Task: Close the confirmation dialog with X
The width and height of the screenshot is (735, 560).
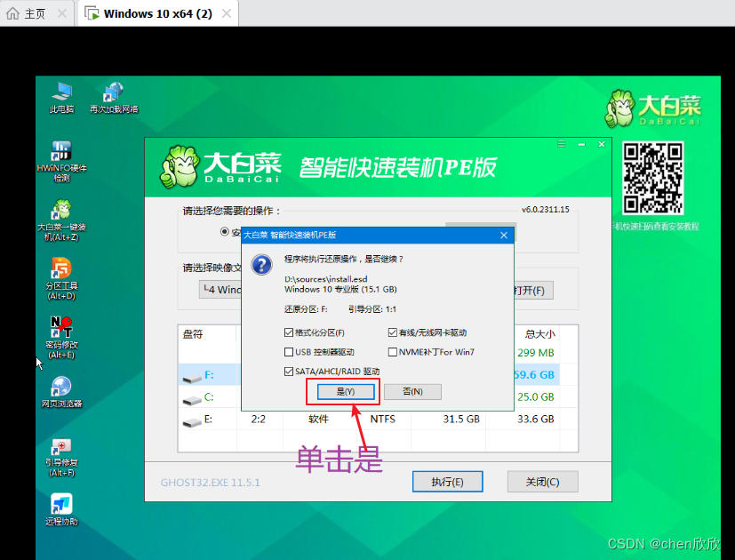Action: [x=504, y=235]
